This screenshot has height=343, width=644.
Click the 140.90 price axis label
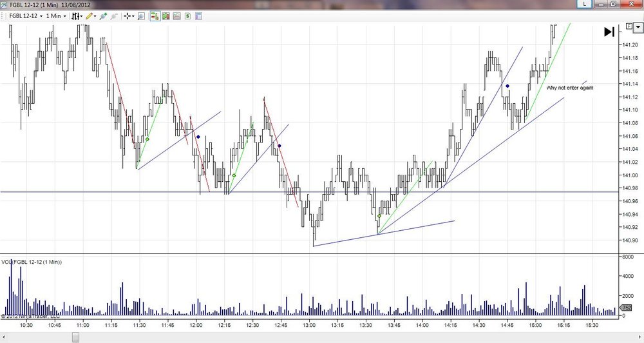click(x=630, y=240)
